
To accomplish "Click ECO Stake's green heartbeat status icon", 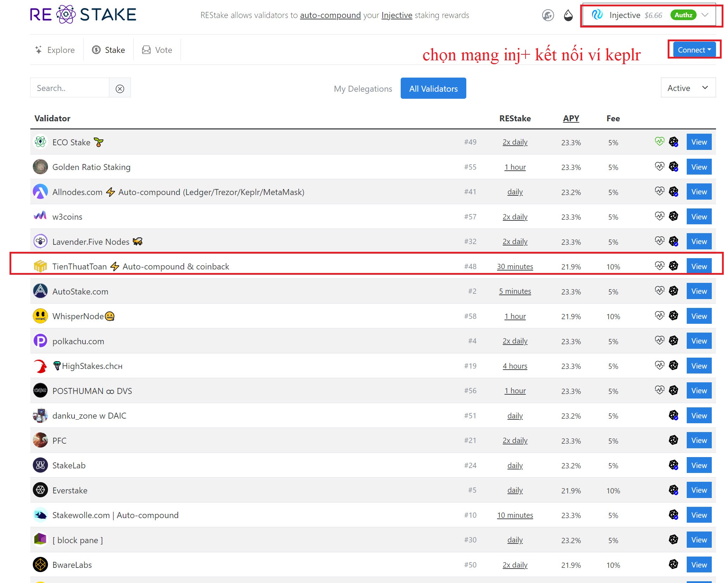I will [659, 141].
